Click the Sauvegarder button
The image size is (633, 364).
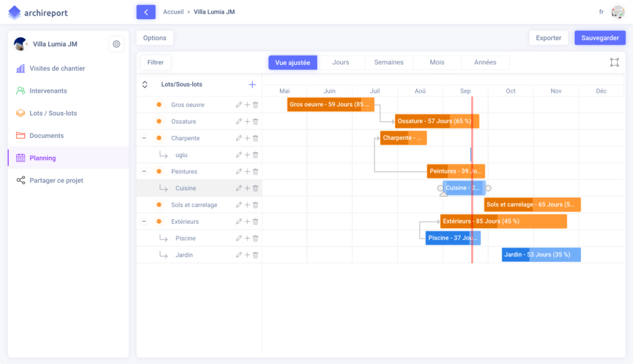tap(600, 38)
